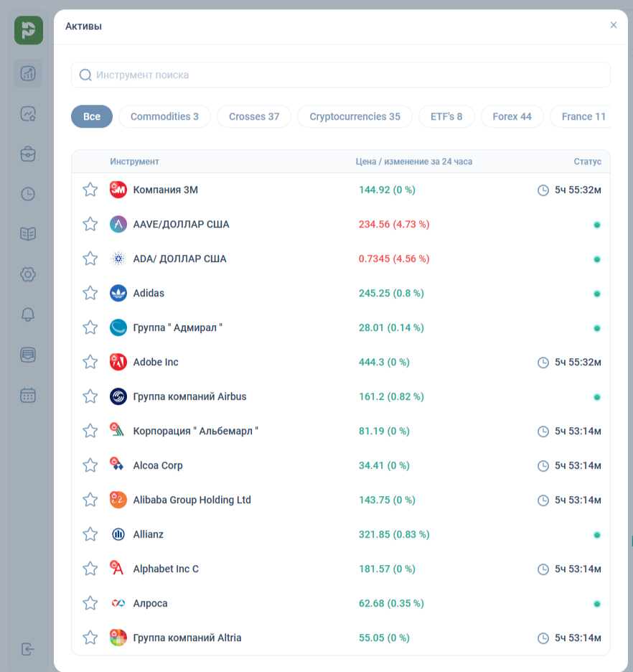The image size is (633, 672).
Task: Select the Все filter tab
Action: (92, 116)
